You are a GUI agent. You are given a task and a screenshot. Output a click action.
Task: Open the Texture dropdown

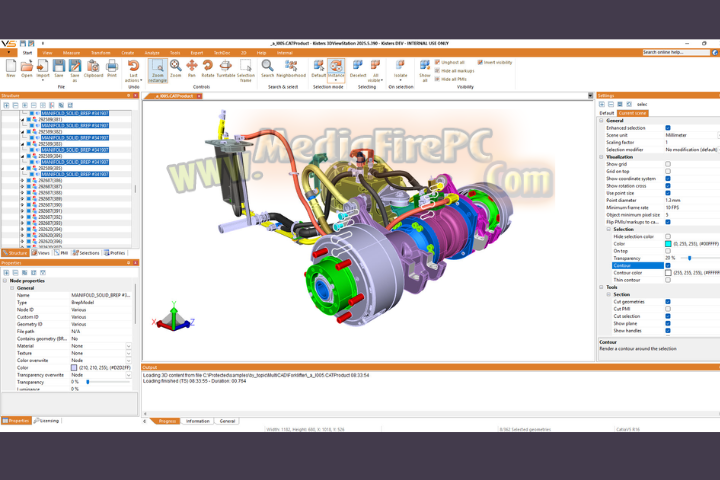129,353
